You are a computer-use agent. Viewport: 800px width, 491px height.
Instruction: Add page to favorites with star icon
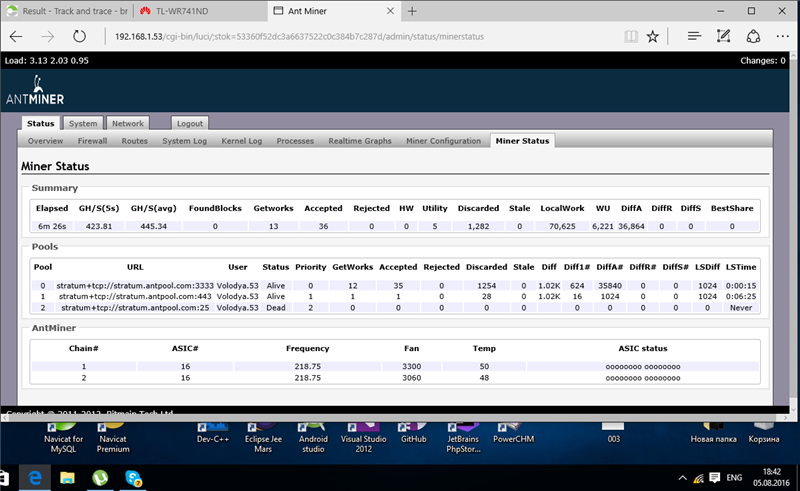pyautogui.click(x=652, y=36)
